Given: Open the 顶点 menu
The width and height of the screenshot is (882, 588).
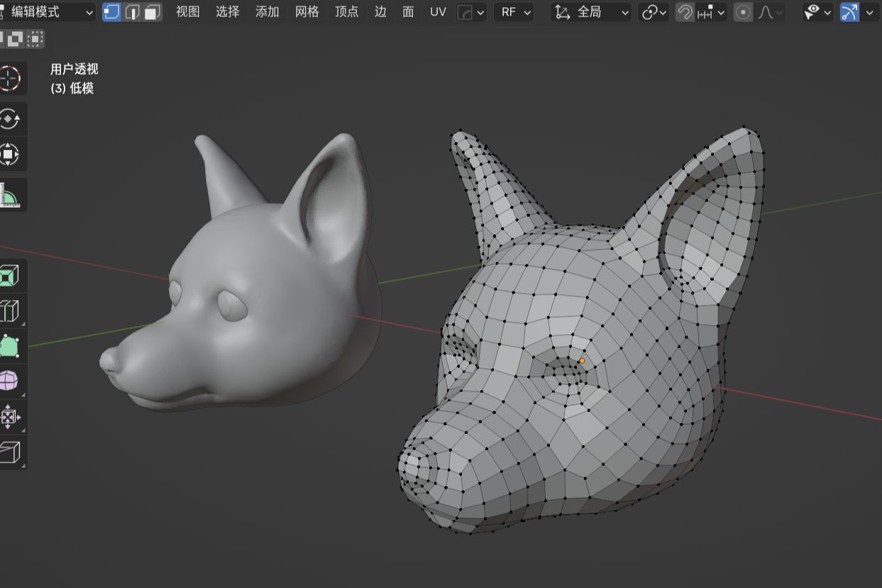Looking at the screenshot, I should (346, 12).
